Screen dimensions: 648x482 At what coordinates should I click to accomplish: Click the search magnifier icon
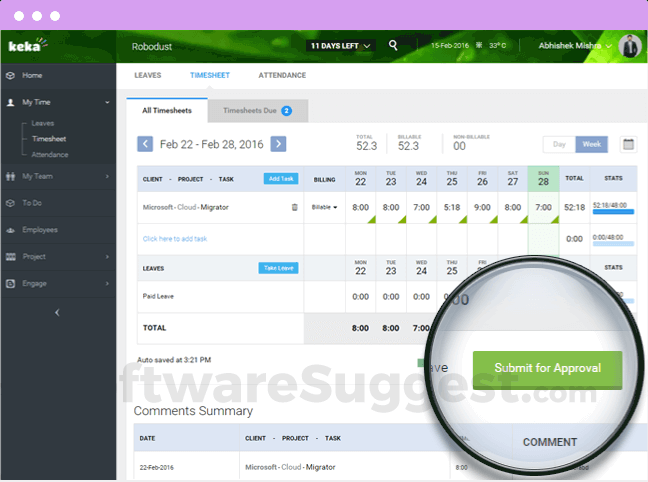pyautogui.click(x=394, y=45)
